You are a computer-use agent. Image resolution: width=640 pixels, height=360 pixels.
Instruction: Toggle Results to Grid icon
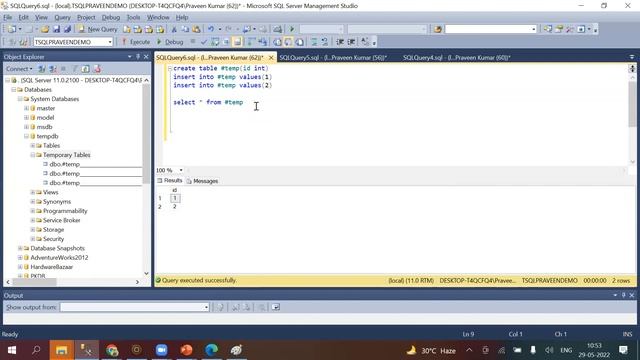coord(288,42)
